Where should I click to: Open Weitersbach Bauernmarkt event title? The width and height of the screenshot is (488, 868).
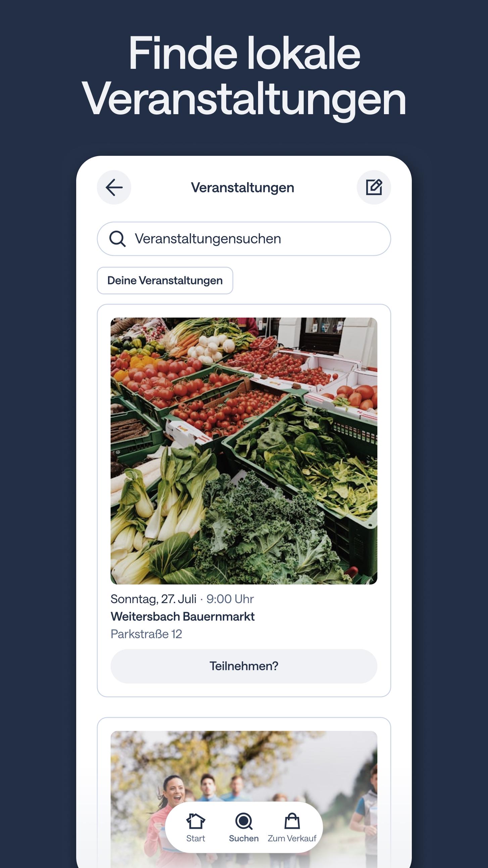(x=183, y=616)
